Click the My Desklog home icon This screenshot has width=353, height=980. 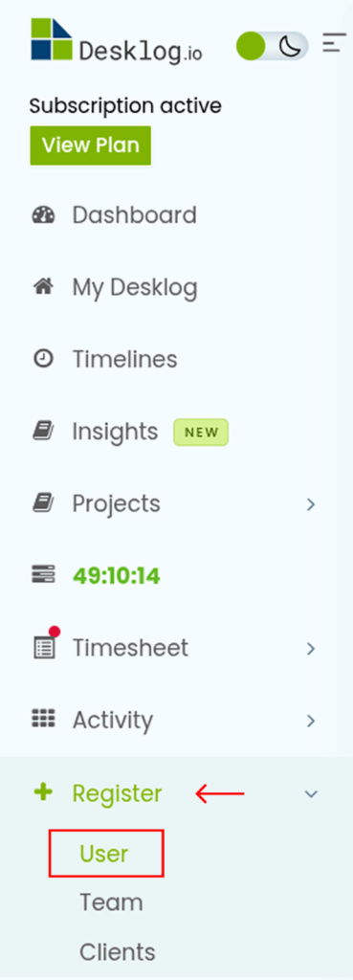43,287
